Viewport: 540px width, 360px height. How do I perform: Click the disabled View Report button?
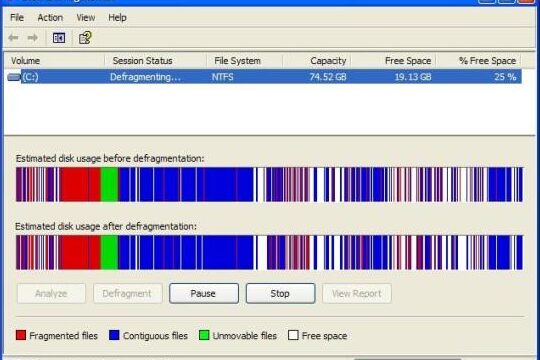click(357, 294)
